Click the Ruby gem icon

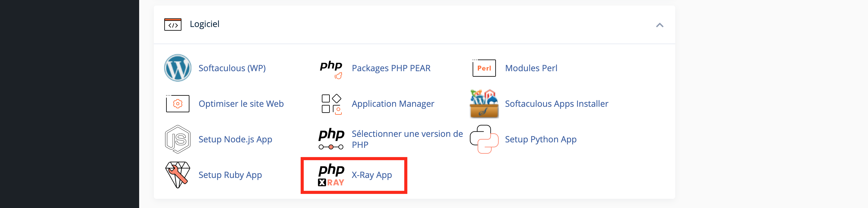(x=177, y=175)
